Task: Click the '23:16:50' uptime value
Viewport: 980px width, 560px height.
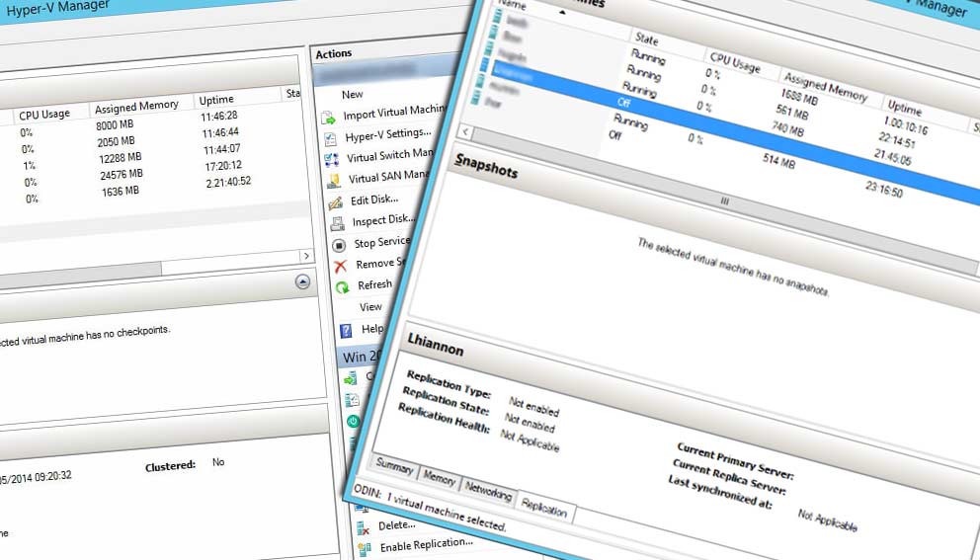Action: (884, 188)
